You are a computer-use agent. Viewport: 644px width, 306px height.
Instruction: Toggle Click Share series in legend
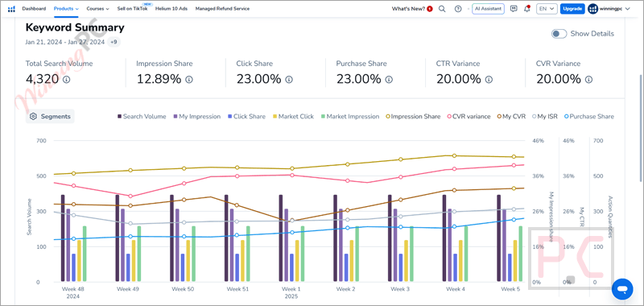[x=246, y=117]
